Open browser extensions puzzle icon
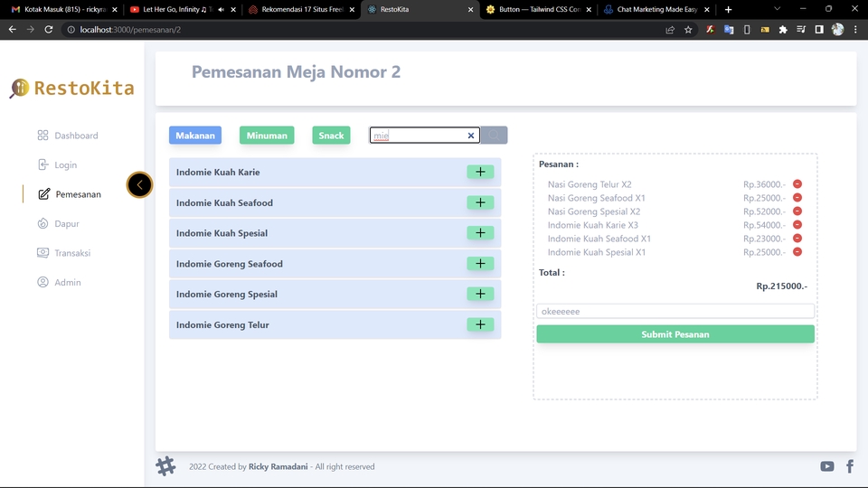Image resolution: width=868 pixels, height=488 pixels. [x=783, y=30]
